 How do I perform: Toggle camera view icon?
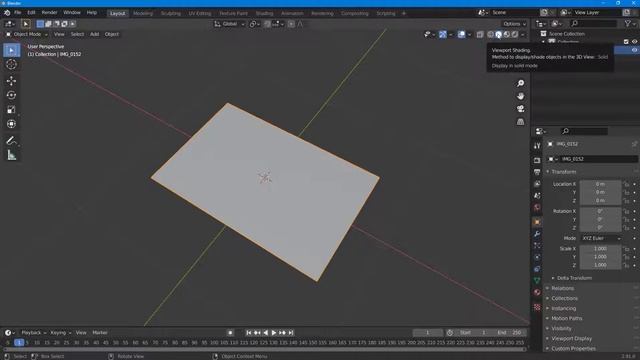pyautogui.click(x=520, y=109)
